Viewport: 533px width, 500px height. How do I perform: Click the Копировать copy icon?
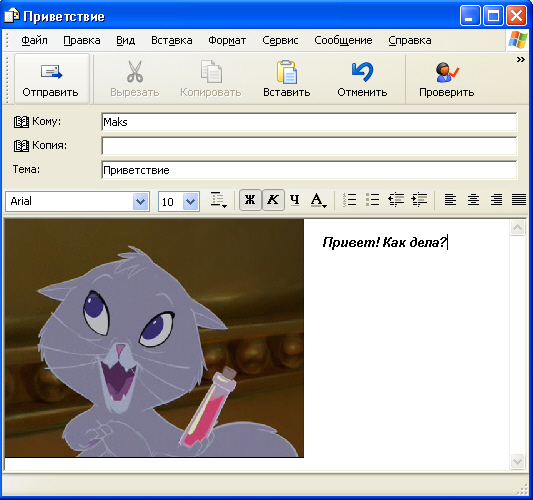211,72
